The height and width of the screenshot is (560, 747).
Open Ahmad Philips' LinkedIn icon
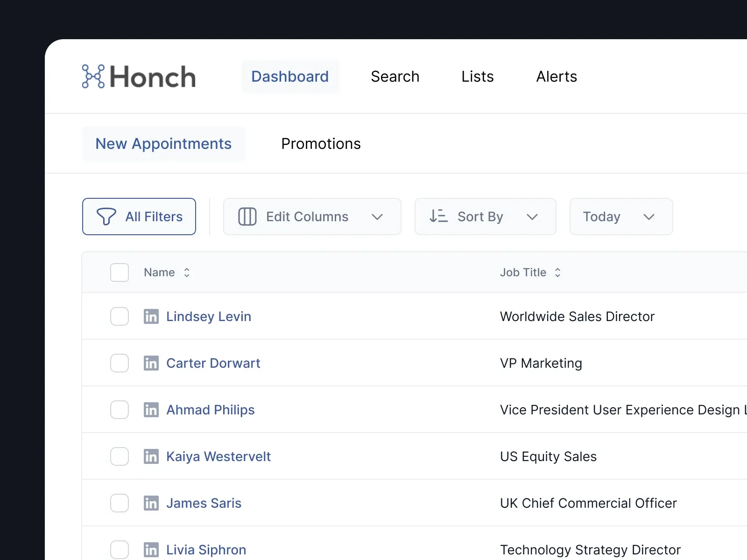pyautogui.click(x=151, y=410)
